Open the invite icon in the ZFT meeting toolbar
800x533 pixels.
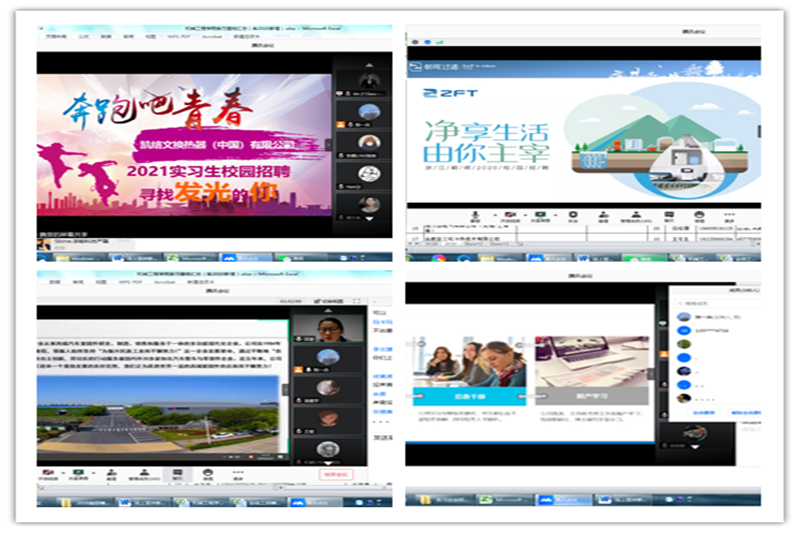pos(602,217)
